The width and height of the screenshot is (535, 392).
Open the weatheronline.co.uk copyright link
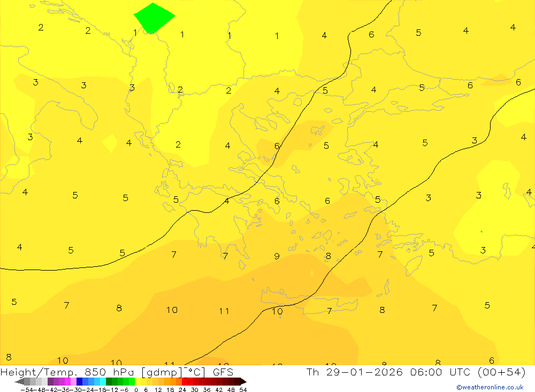490,387
